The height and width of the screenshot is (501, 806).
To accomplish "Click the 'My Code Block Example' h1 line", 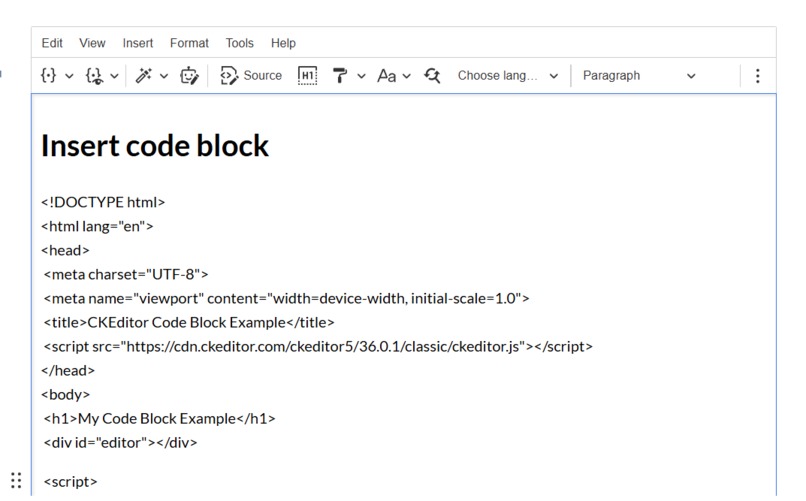I will point(159,419).
